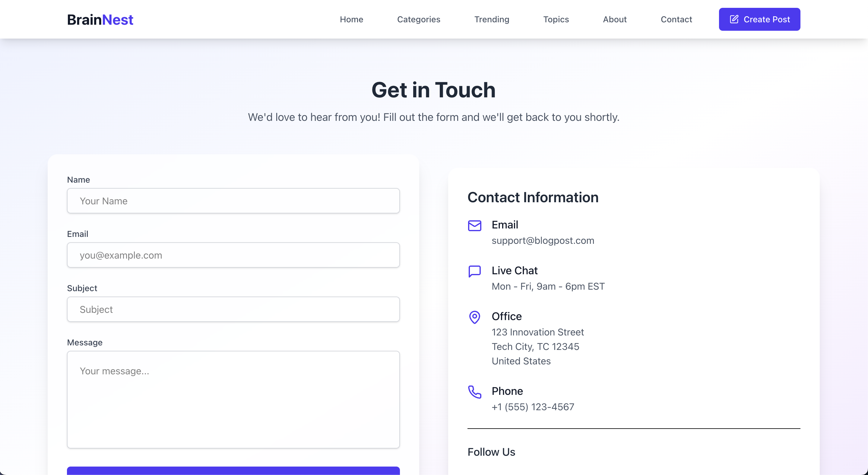Click the Phone title text
Viewport: 868px width, 475px height.
(507, 391)
